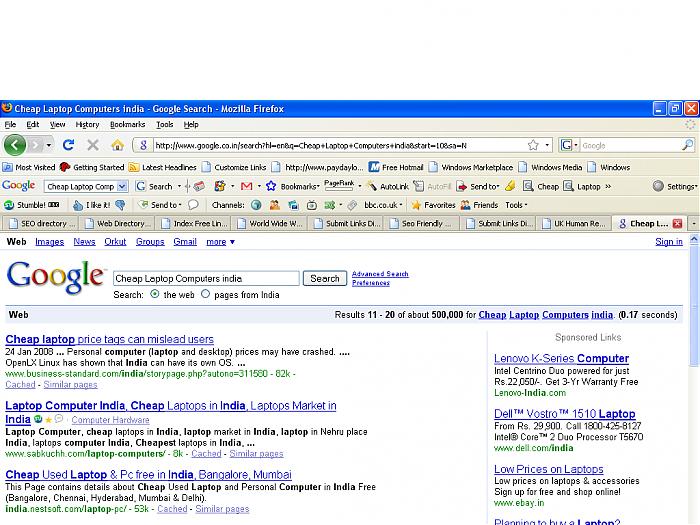
Task: Click the Google search query input field
Action: (x=206, y=279)
